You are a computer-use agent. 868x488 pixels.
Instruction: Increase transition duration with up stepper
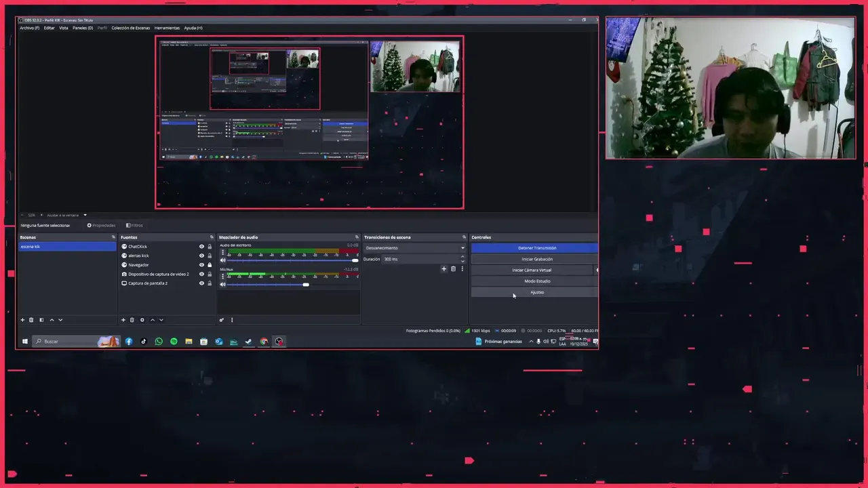[x=462, y=257]
